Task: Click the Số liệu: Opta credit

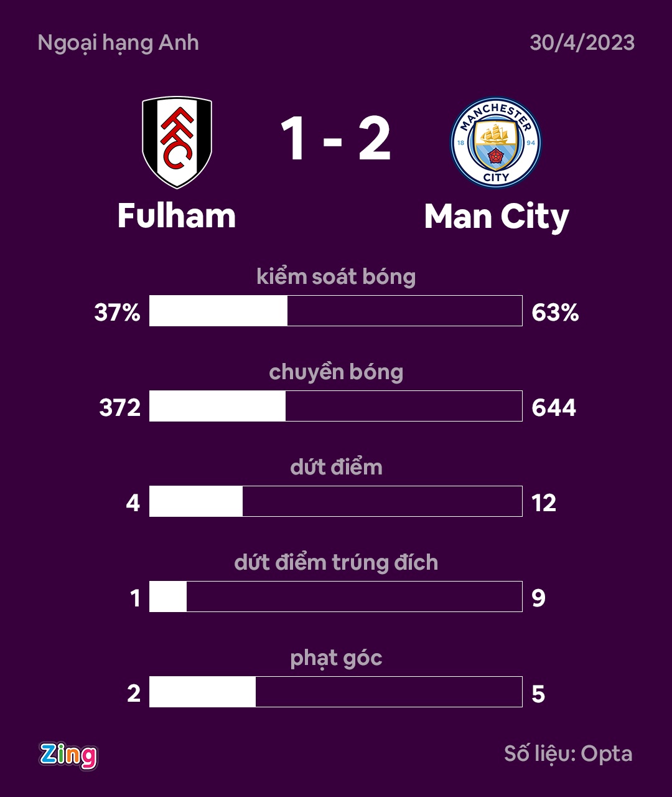Action: pyautogui.click(x=568, y=753)
